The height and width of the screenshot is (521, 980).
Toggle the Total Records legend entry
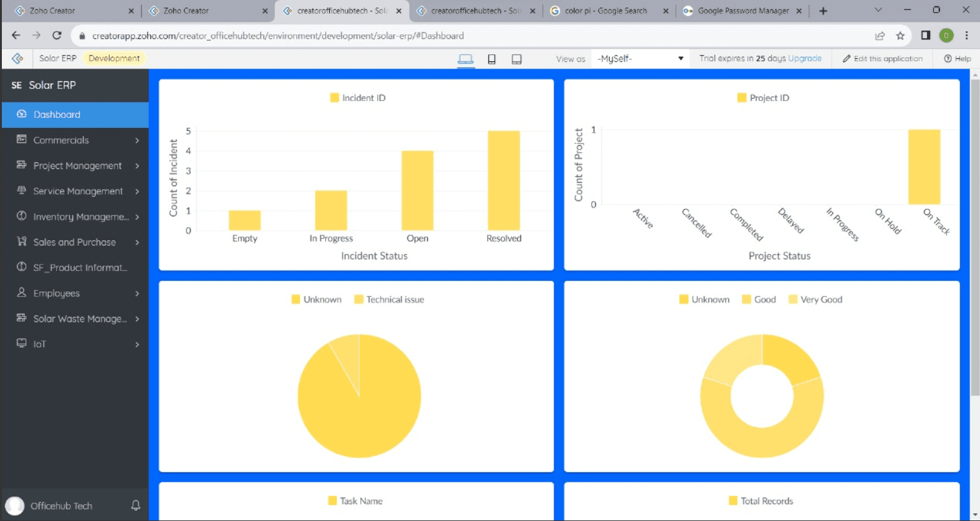point(761,501)
